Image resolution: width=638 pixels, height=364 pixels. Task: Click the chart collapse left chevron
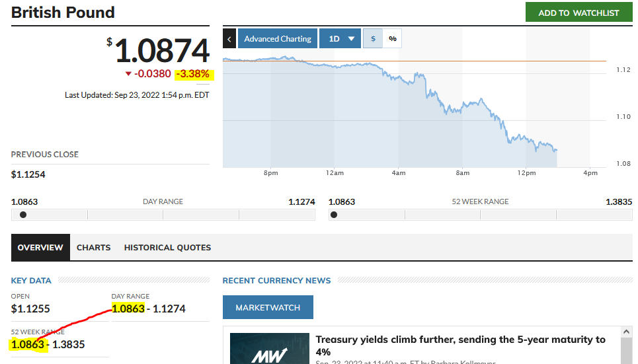tap(229, 39)
